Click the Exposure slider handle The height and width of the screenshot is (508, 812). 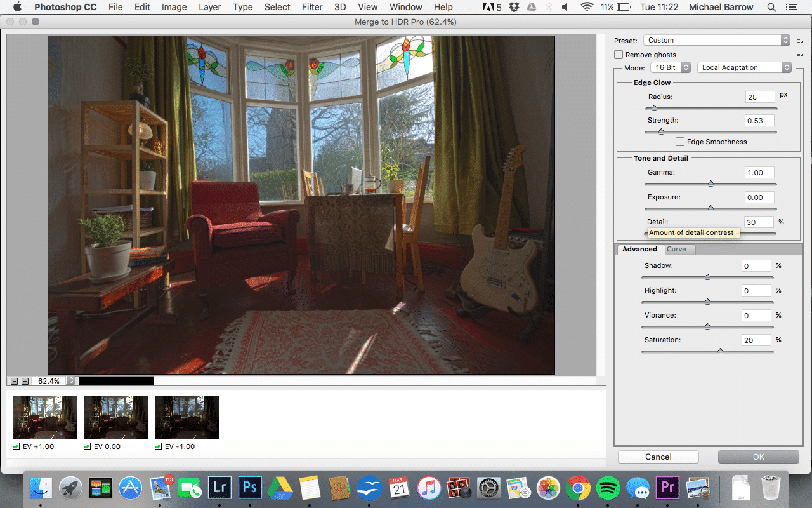pyautogui.click(x=710, y=208)
